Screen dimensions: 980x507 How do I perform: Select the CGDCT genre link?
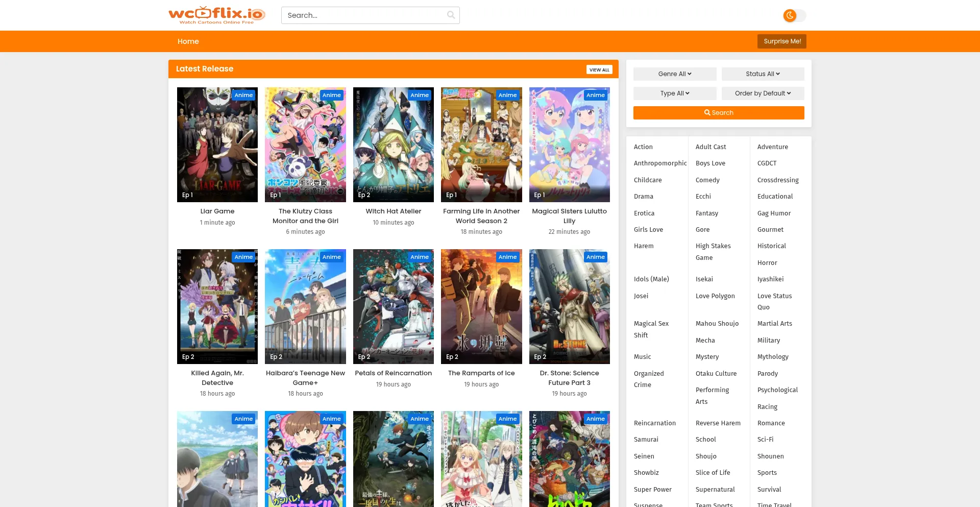pyautogui.click(x=767, y=163)
